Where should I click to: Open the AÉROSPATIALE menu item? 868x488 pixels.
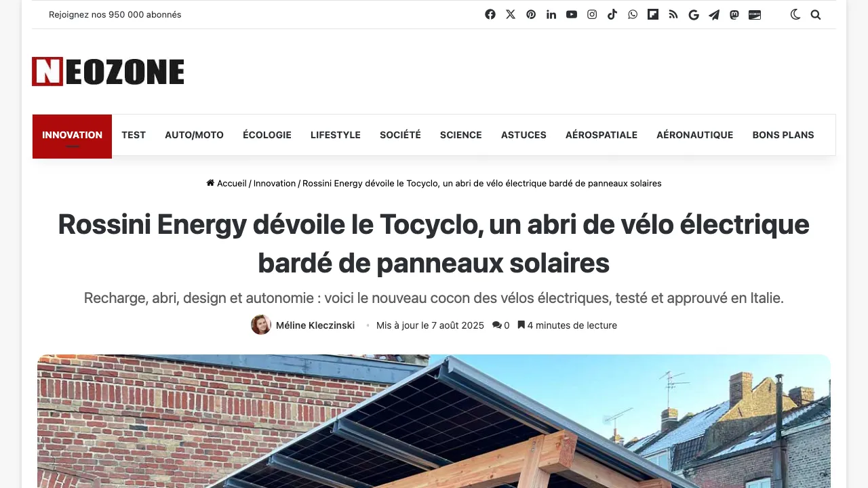tap(601, 135)
